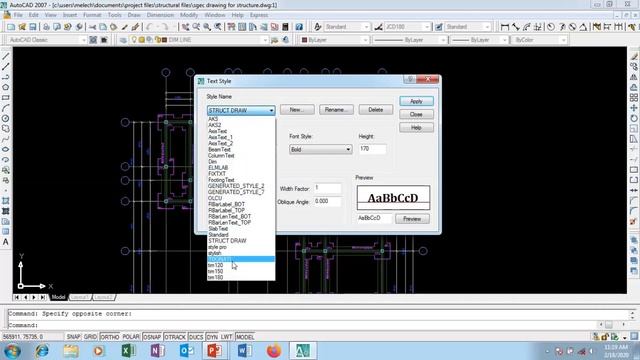This screenshot has width=640, height=360.
Task: Select the Rotate tool in modify toolbar
Action: 634,118
